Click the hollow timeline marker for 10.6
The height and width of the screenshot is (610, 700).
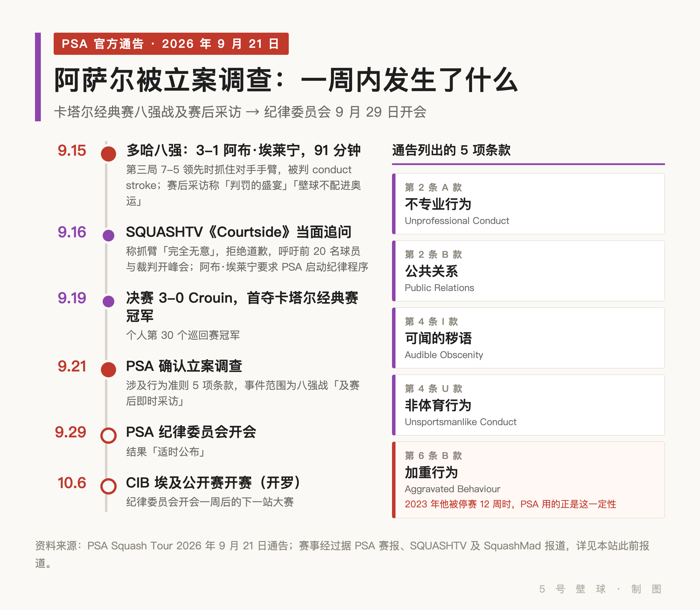click(108, 486)
